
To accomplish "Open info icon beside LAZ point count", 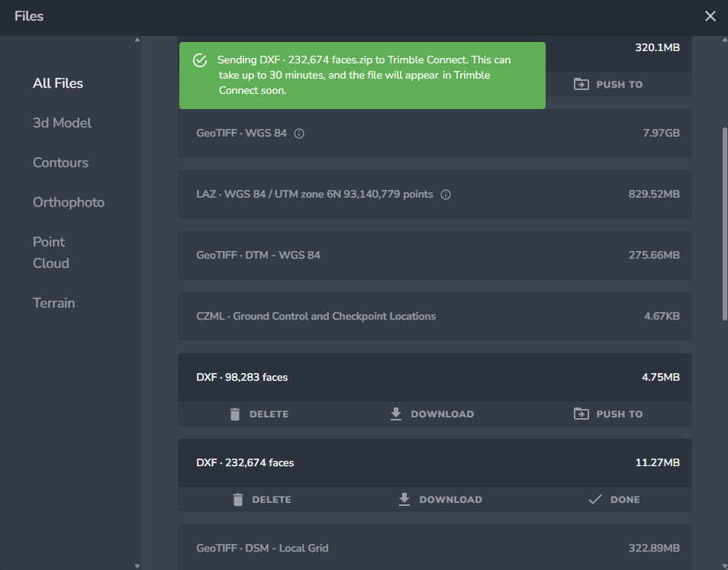I will [446, 195].
